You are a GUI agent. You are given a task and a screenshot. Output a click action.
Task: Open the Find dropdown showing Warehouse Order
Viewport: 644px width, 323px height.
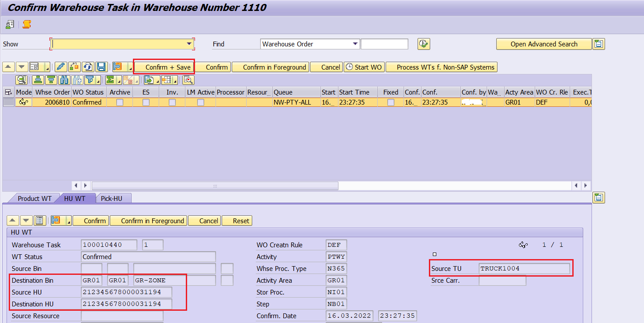(x=355, y=44)
